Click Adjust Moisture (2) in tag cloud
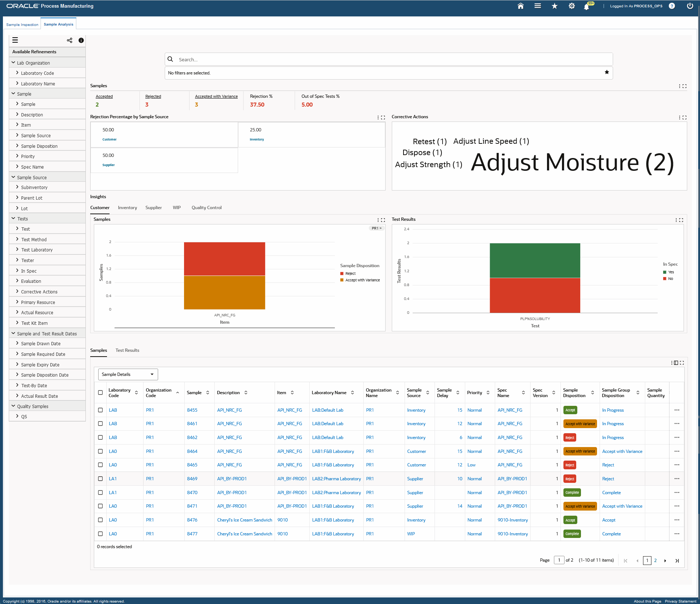 572,162
